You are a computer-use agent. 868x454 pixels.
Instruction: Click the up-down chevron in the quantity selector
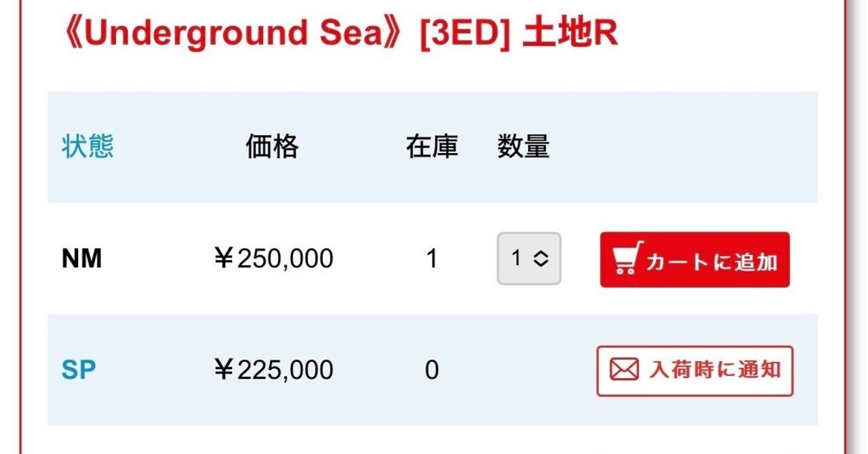pyautogui.click(x=540, y=258)
